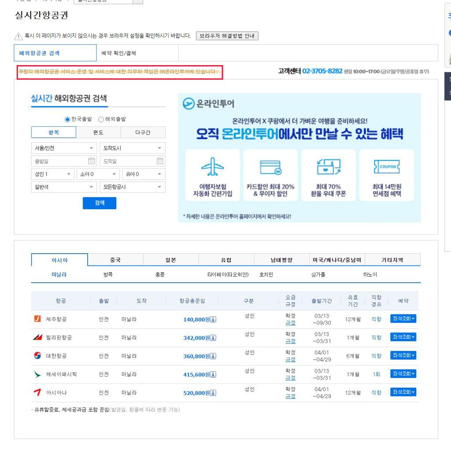The width and height of the screenshot is (451, 476).
Task: Open 규정 link in 대한항공 row
Action: point(290,359)
